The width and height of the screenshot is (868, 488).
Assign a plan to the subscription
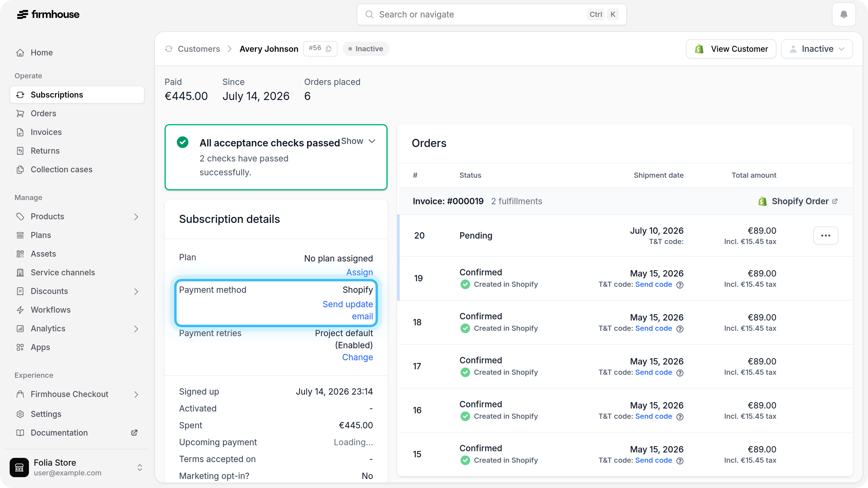click(360, 272)
